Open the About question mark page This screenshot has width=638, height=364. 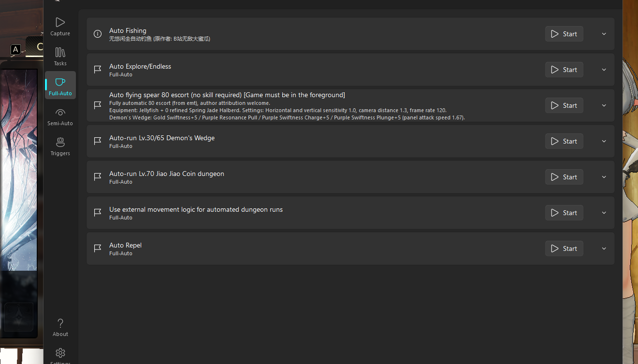(x=60, y=327)
